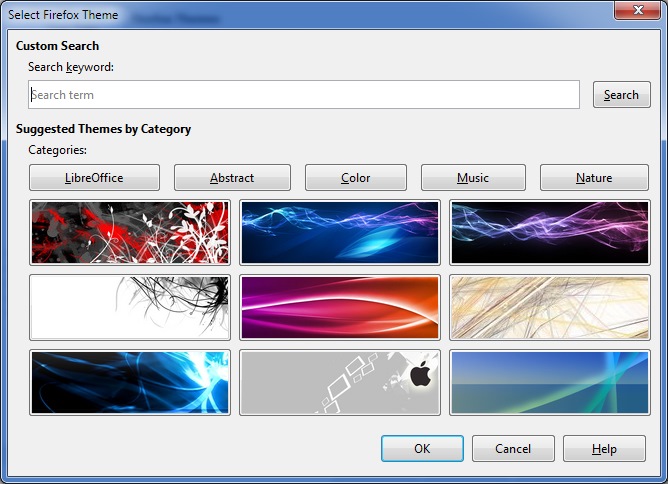Select the white theme with black swirls
Image resolution: width=668 pixels, height=484 pixels.
(130, 308)
